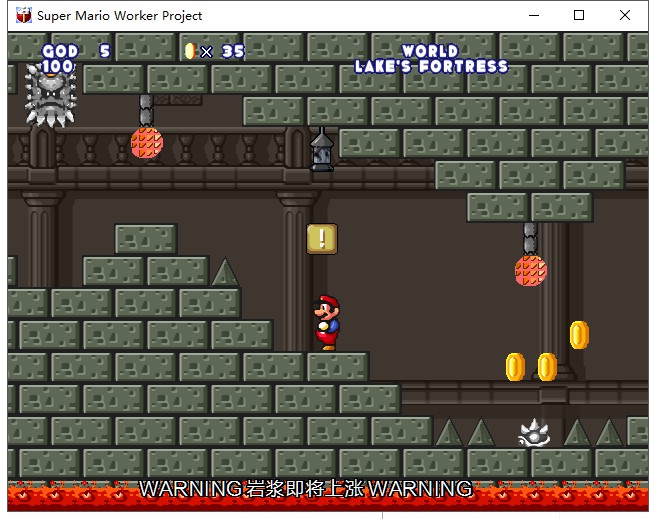The image size is (656, 519).
Task: Click the WORLD LAKE'S FORTRESS label
Action: point(431,59)
